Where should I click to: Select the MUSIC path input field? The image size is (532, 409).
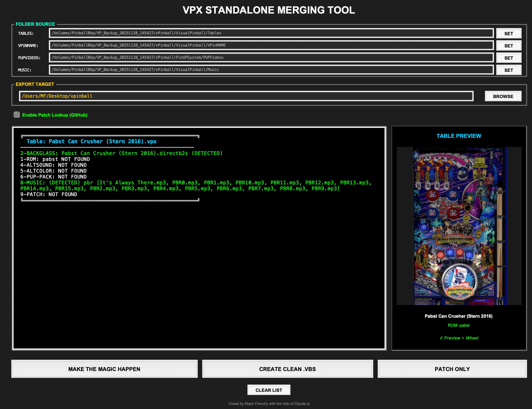point(271,70)
